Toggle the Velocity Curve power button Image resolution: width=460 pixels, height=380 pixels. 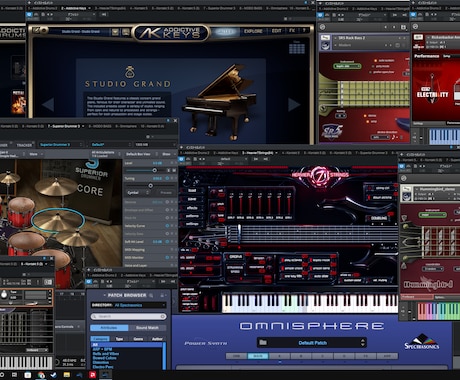[x=167, y=226]
